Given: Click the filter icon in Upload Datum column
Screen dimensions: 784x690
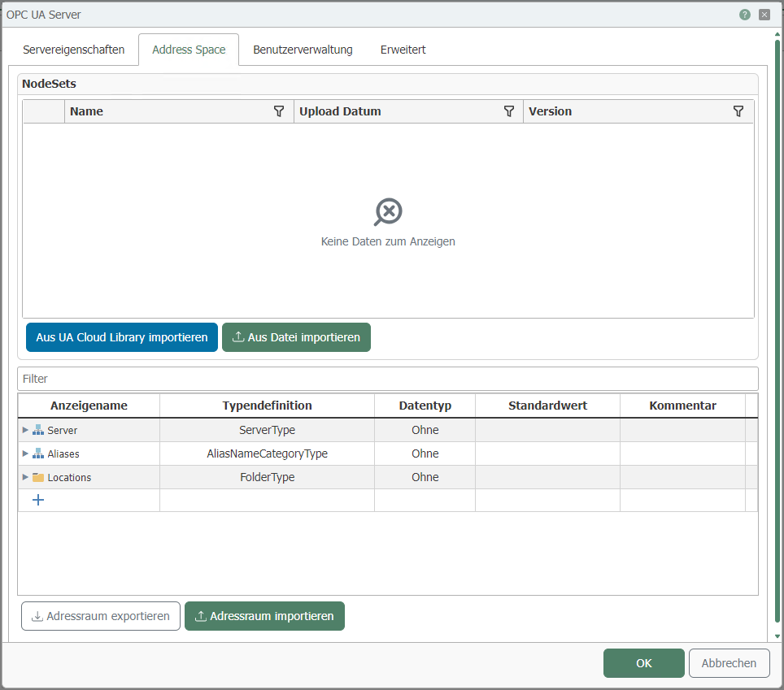Looking at the screenshot, I should [509, 111].
